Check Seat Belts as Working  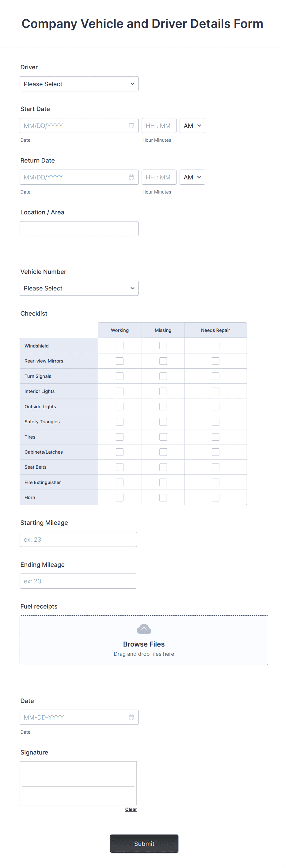[120, 467]
